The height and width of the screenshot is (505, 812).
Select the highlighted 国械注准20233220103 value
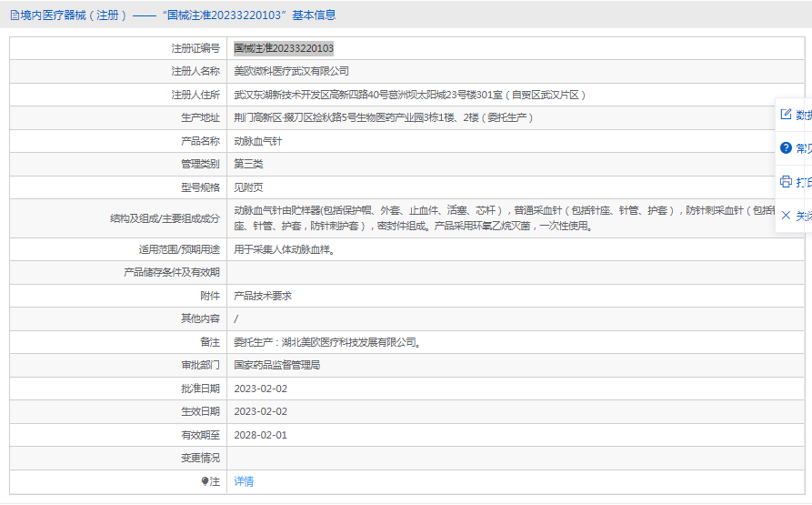[x=284, y=48]
